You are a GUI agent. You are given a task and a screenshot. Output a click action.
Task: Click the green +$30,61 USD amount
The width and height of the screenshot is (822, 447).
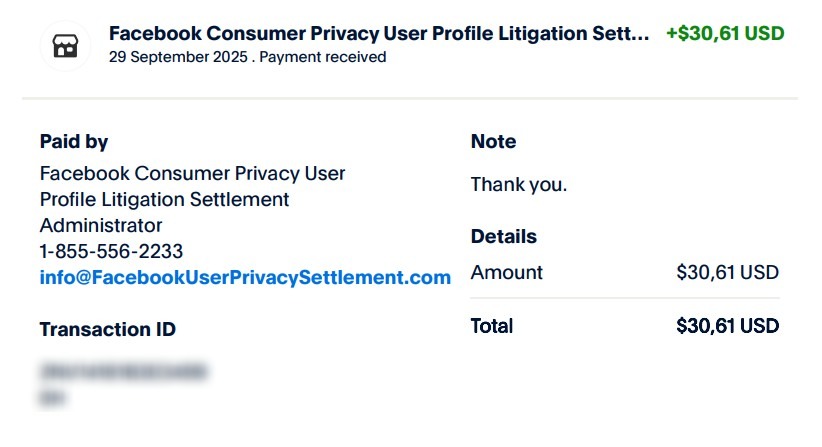click(x=725, y=33)
